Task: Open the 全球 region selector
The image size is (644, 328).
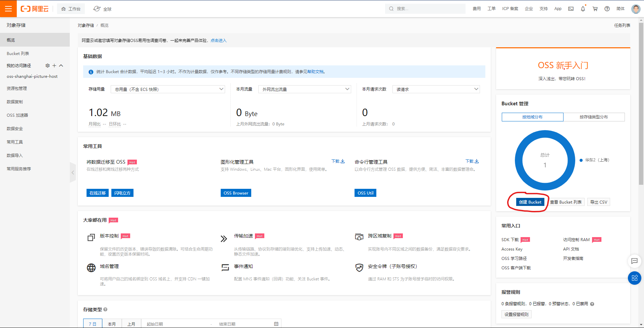Action: click(x=102, y=9)
